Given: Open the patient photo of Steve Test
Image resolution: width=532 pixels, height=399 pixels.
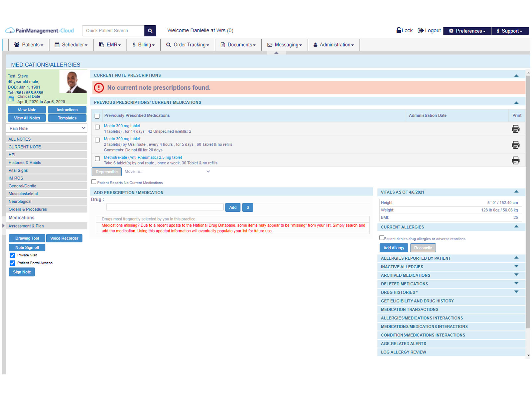Looking at the screenshot, I should pyautogui.click(x=73, y=81).
